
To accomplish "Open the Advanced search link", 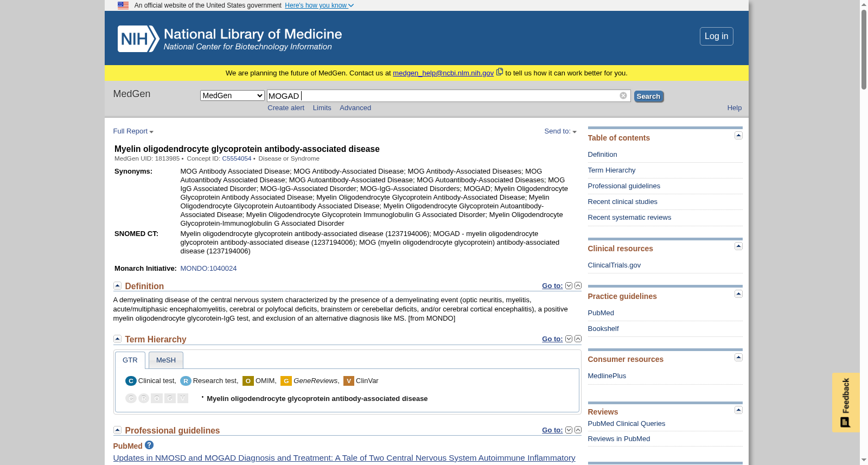I will (355, 108).
